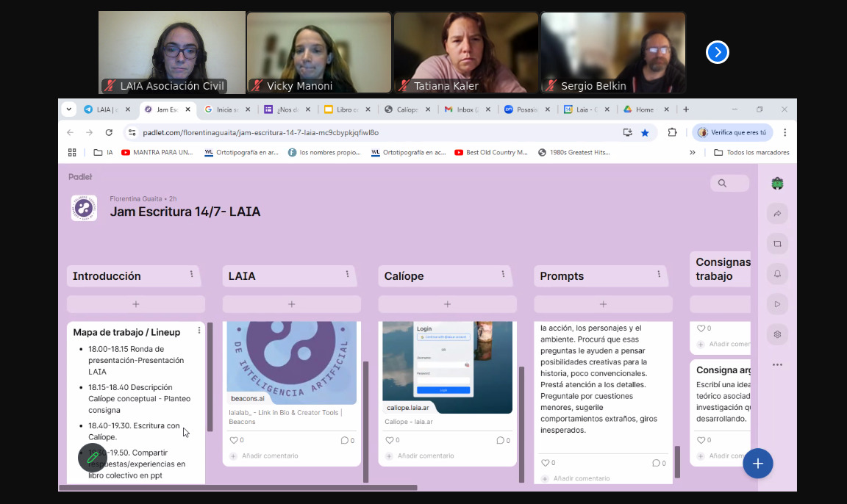Open the Padlet search box
The height and width of the screenshot is (504, 847).
(729, 184)
